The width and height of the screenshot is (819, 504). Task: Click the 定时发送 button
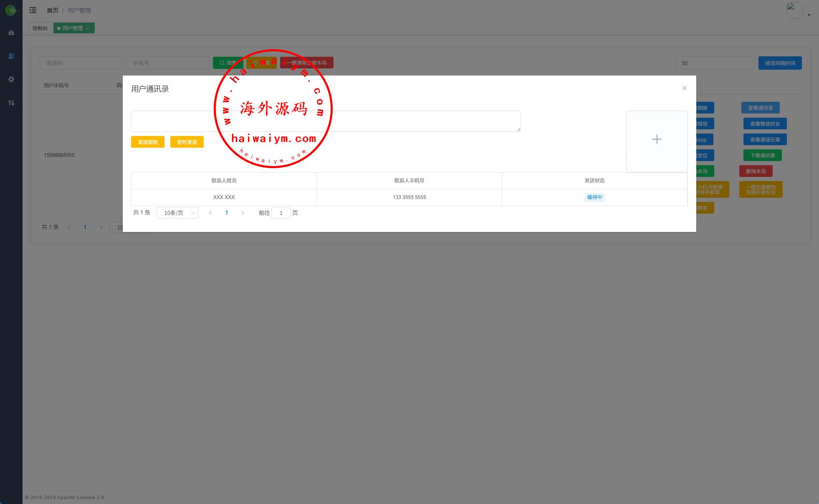coord(187,142)
